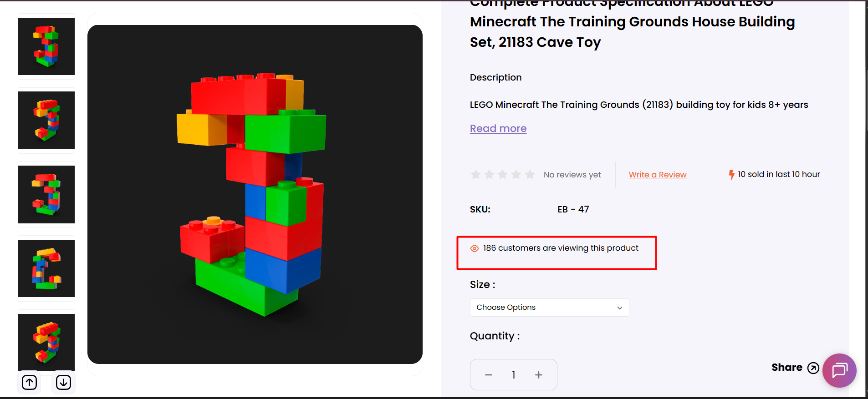Rate the product with the fifth star
The image size is (868, 399).
tap(530, 175)
